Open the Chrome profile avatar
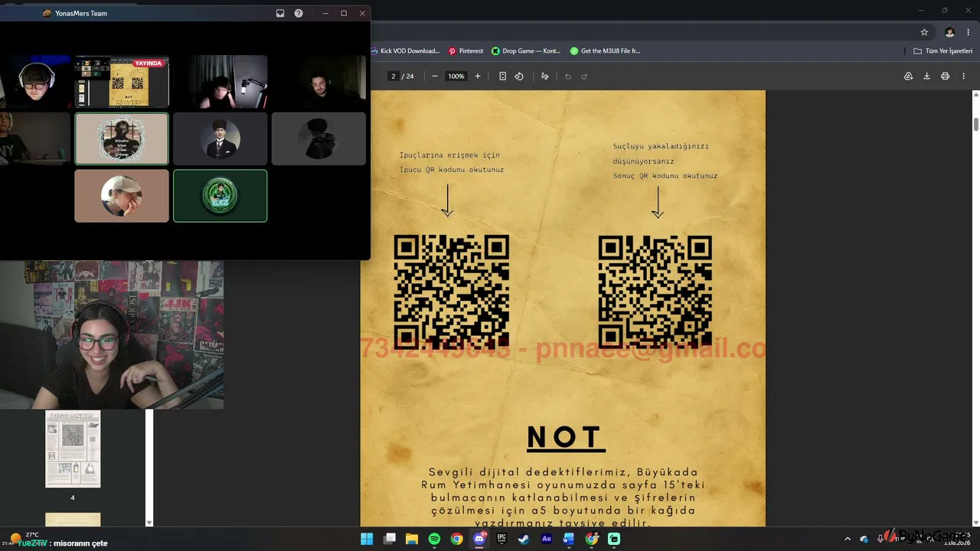980x551 pixels. (949, 32)
